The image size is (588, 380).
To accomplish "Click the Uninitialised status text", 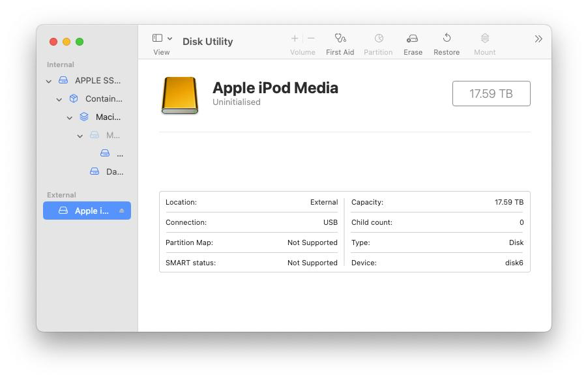I will point(236,102).
